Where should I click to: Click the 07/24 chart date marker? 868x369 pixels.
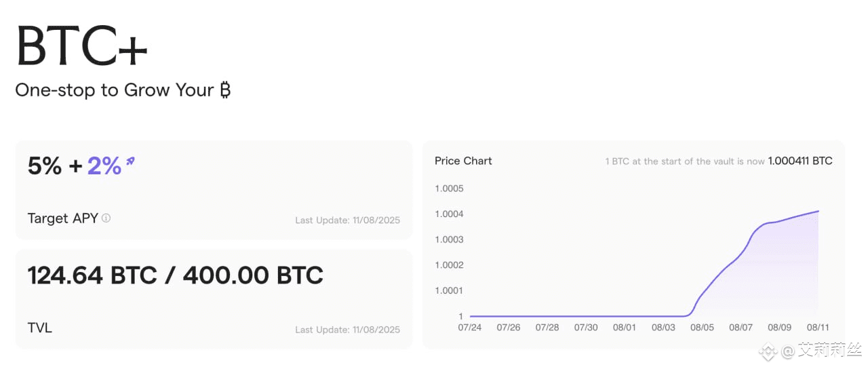(470, 327)
